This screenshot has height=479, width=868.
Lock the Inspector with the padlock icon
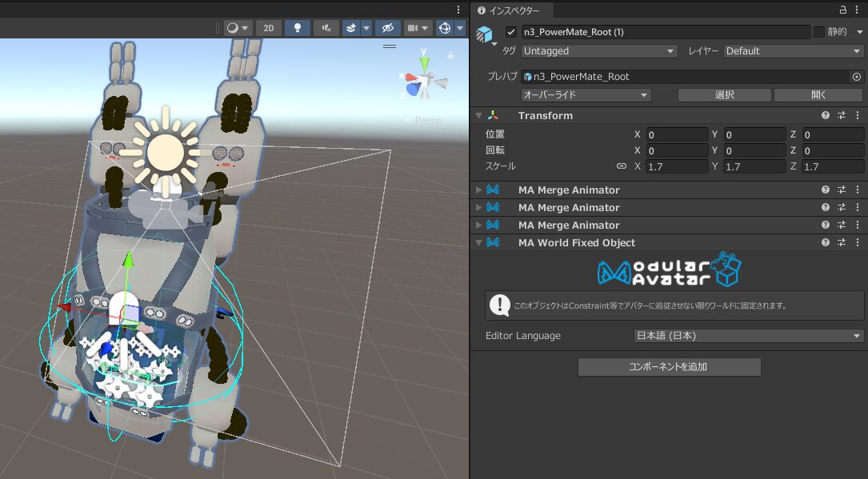click(x=843, y=10)
